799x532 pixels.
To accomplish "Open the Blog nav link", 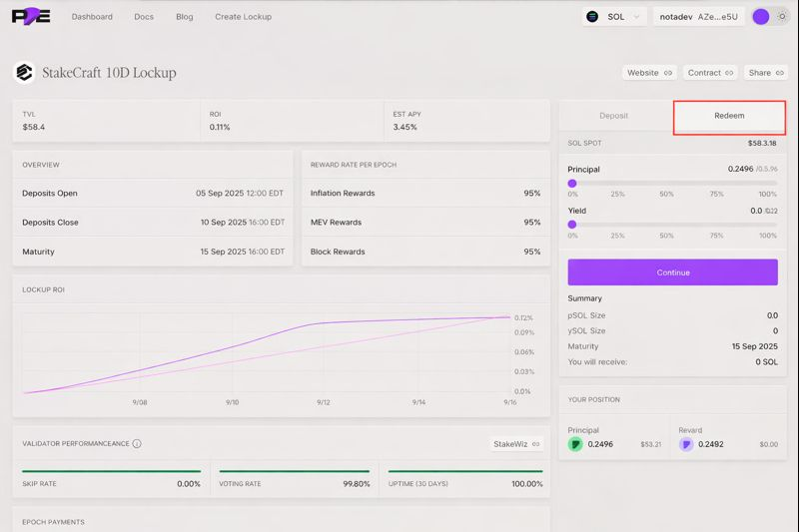I will (185, 17).
